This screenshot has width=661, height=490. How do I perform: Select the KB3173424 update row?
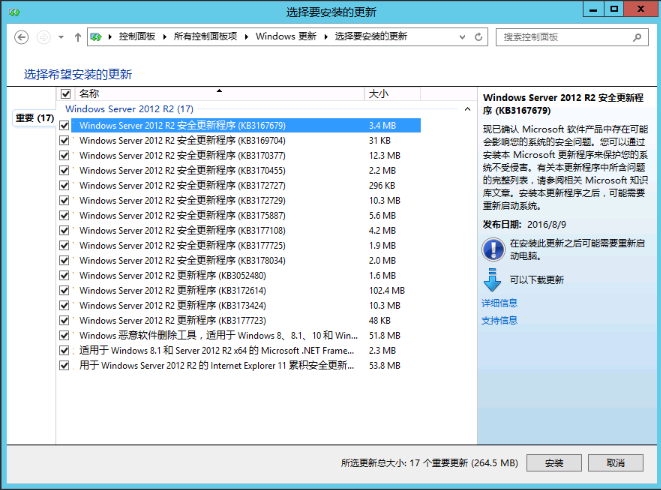pyautogui.click(x=246, y=305)
